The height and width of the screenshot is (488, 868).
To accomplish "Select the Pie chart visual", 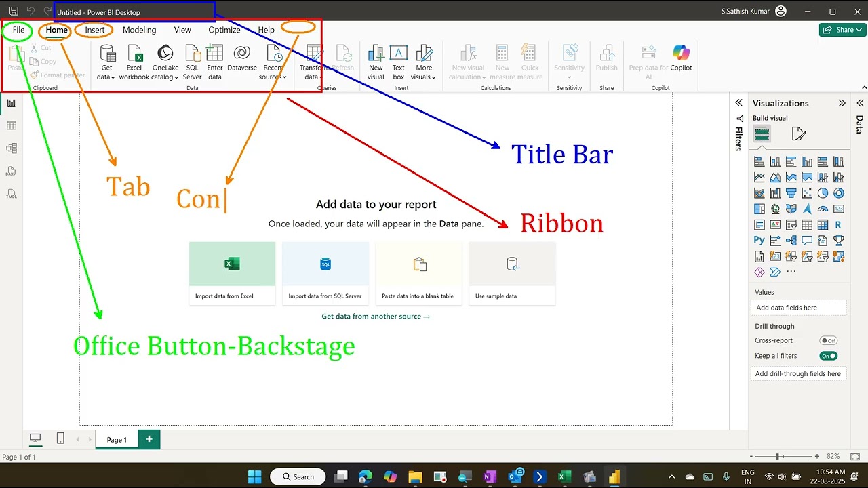I will 823,193.
